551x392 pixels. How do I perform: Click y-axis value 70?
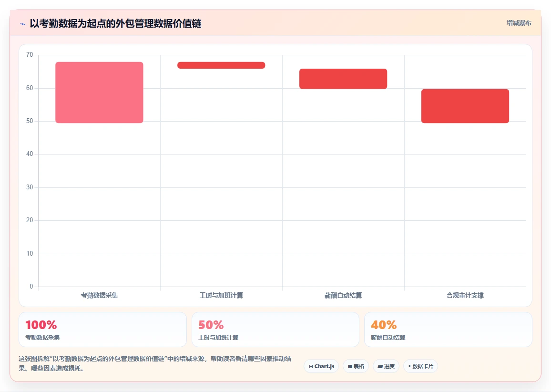(30, 54)
